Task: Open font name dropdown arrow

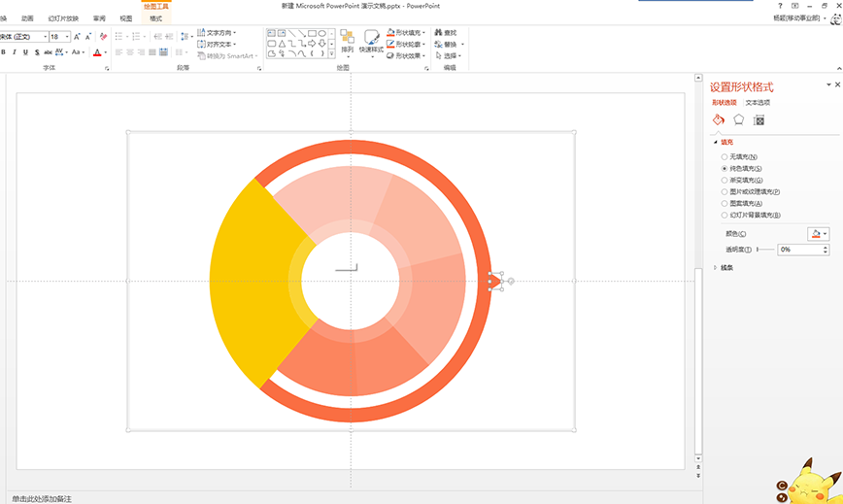Action: tap(45, 37)
